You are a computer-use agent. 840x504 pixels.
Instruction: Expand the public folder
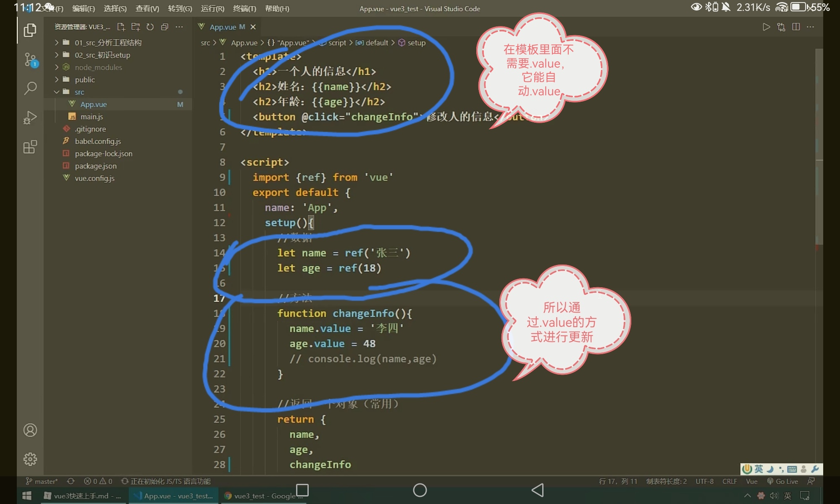[85, 79]
